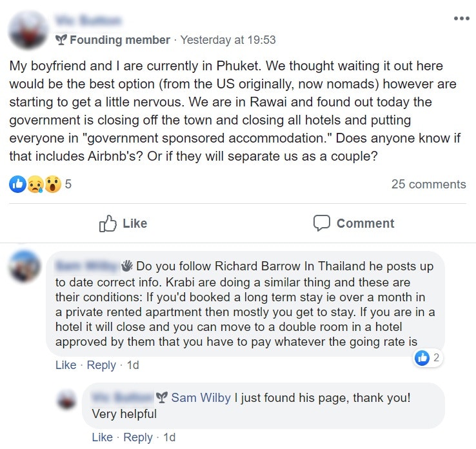Open the post timestamp Yesterday at 19:53

[x=228, y=40]
